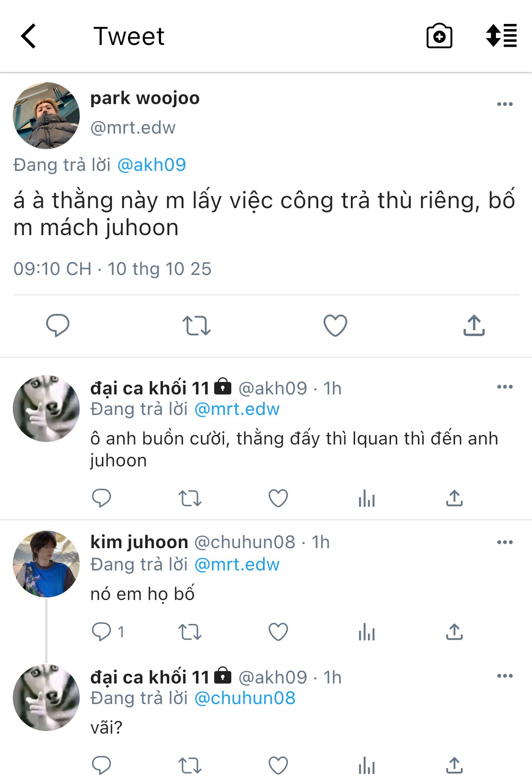Image resolution: width=532 pixels, height=782 pixels.
Task: Reply to park woojoo's main tweet
Action: coord(57,325)
